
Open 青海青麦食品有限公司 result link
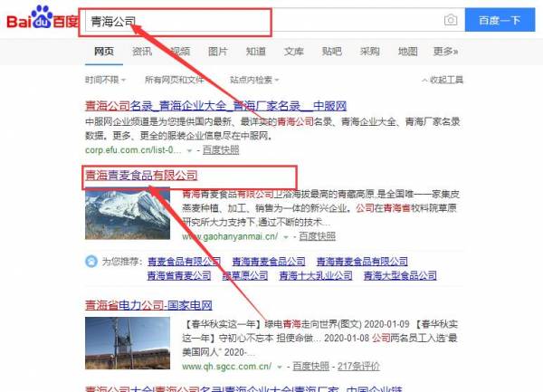[141, 176]
